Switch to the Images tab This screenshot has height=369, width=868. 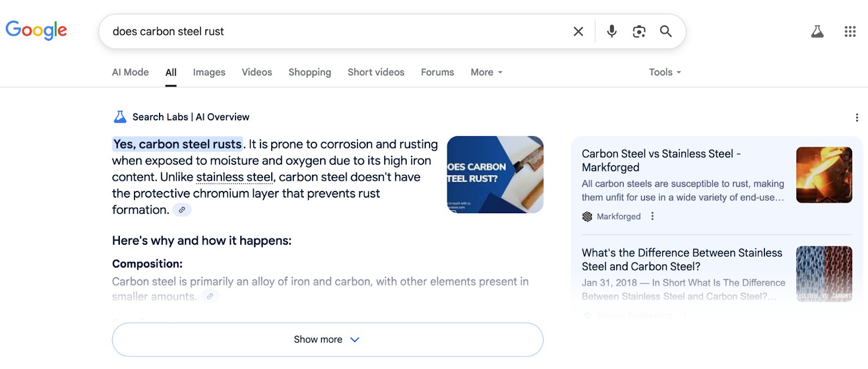pos(209,72)
